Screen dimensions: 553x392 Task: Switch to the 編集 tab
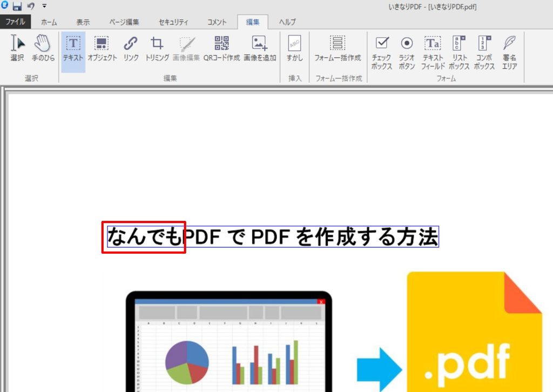click(x=253, y=22)
